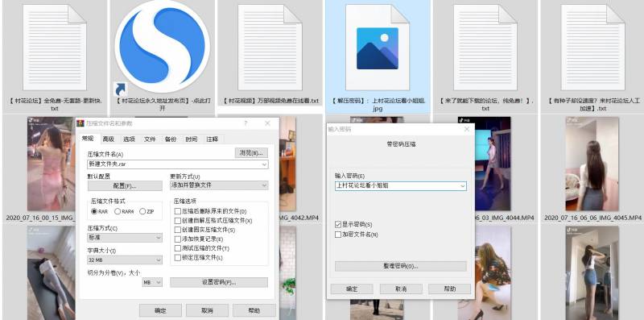Image resolution: width=644 pixels, height=320 pixels.
Task: Switch to the 时间 tab
Action: (x=191, y=139)
